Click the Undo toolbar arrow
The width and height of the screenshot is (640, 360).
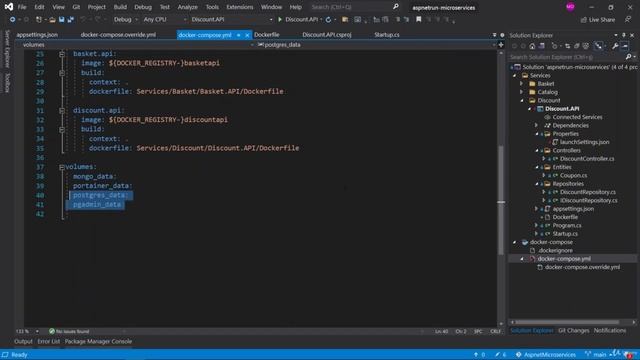[83, 20]
